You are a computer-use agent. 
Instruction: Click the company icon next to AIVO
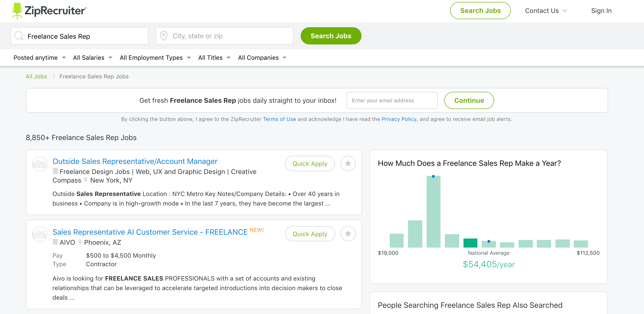tap(40, 235)
